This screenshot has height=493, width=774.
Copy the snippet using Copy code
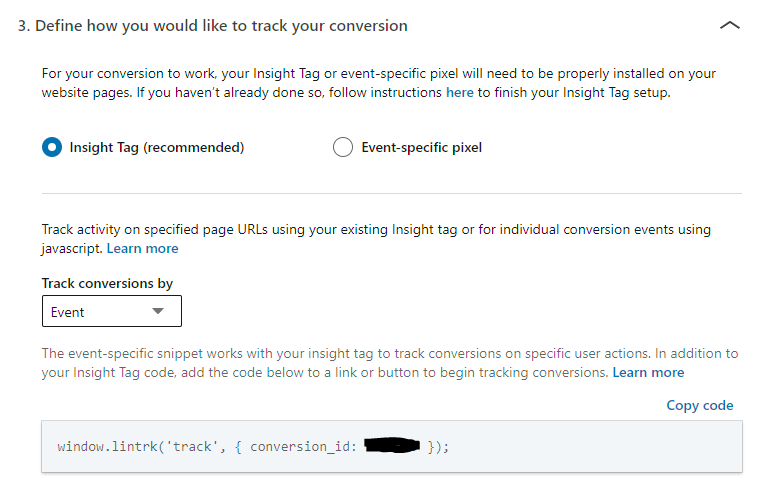699,405
